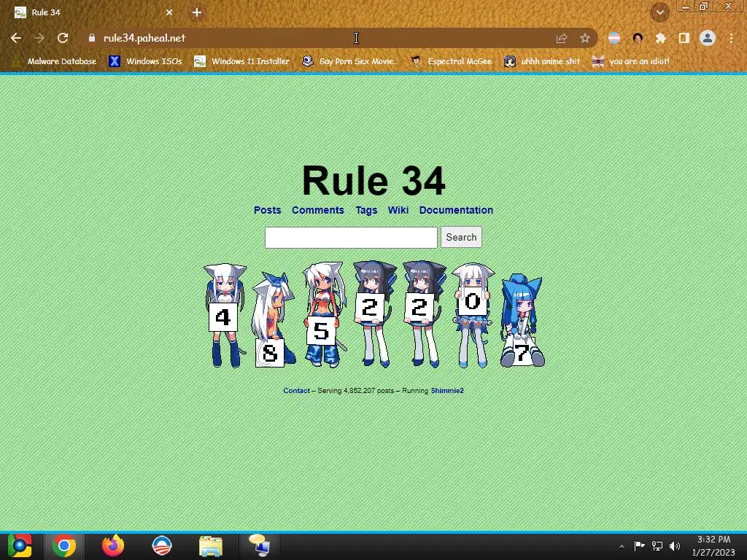Click the forward navigation arrow
This screenshot has width=747, height=560.
tap(39, 38)
